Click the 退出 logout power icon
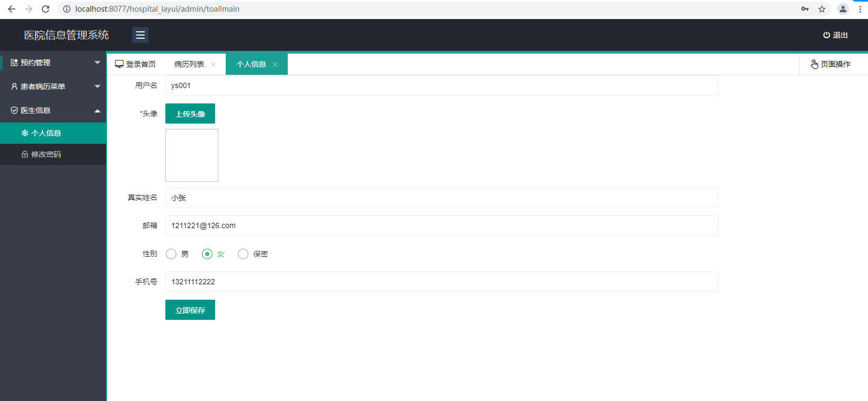The image size is (868, 401). point(826,35)
